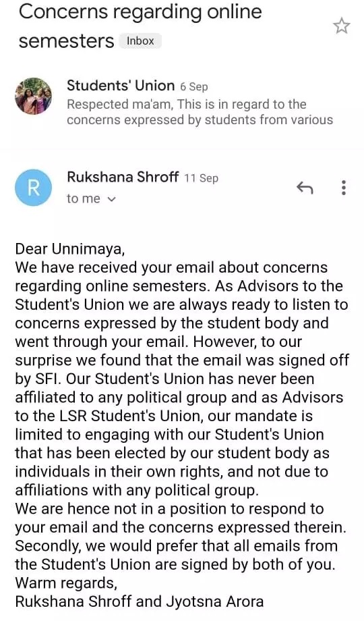Open the three-dot more options menu
364x621 pixels.
pyautogui.click(x=344, y=188)
